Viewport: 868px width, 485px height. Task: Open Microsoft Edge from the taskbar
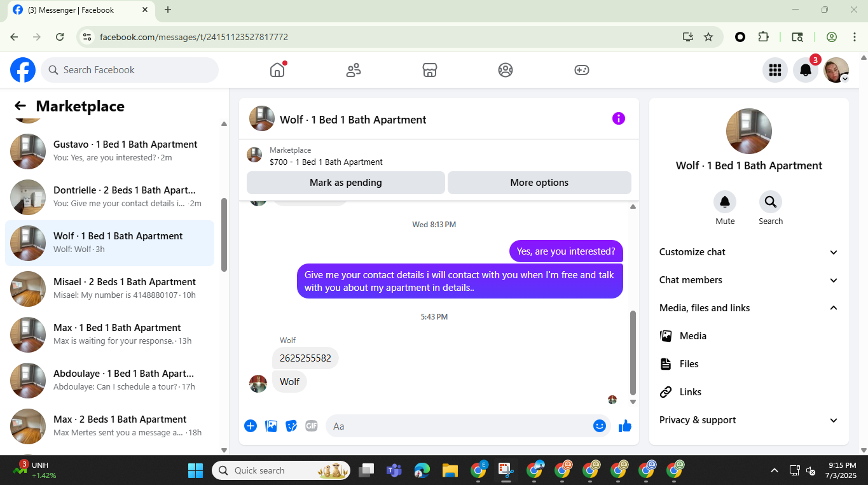pos(422,470)
